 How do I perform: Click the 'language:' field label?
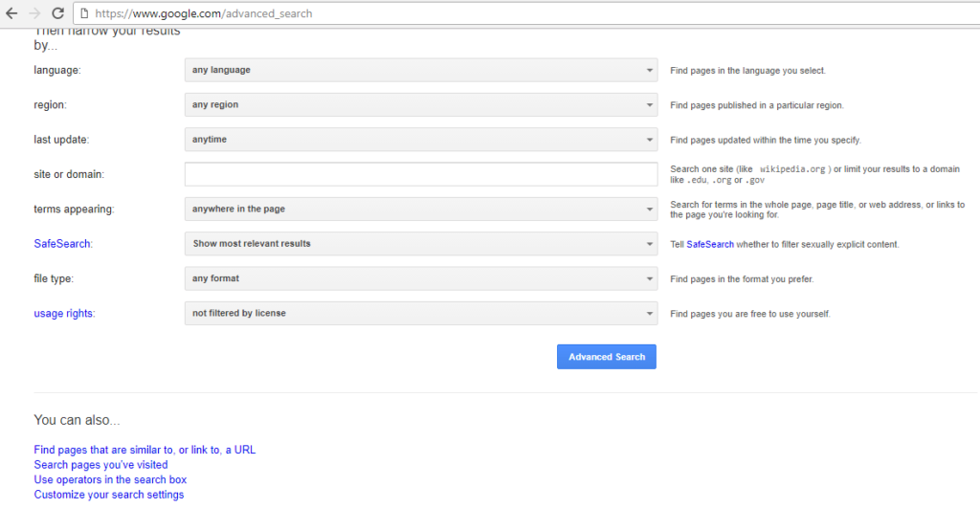coord(56,70)
